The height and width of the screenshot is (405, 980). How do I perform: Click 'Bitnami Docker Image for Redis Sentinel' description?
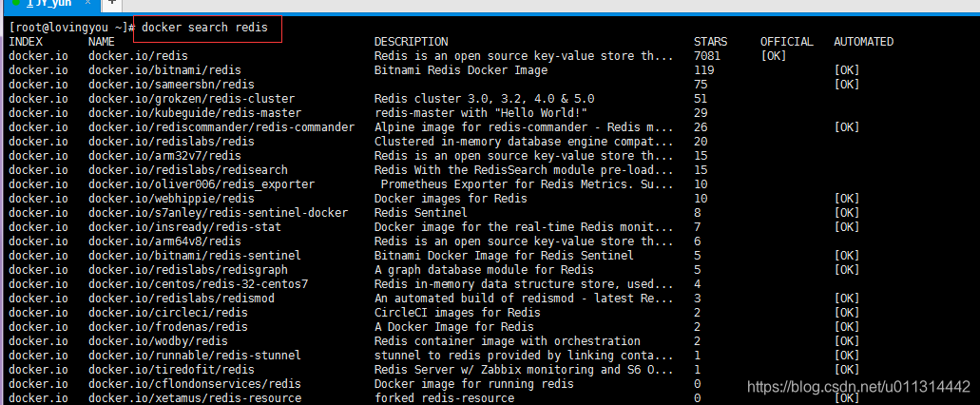(x=504, y=256)
